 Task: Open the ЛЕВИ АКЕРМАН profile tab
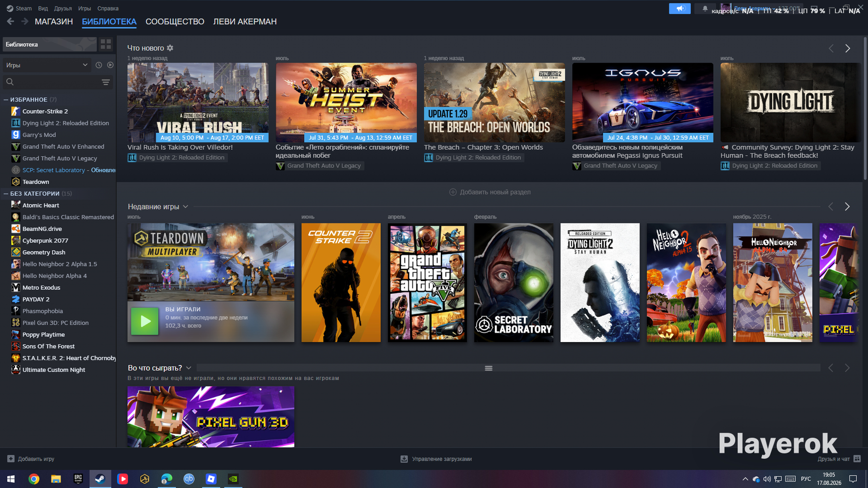pos(245,21)
